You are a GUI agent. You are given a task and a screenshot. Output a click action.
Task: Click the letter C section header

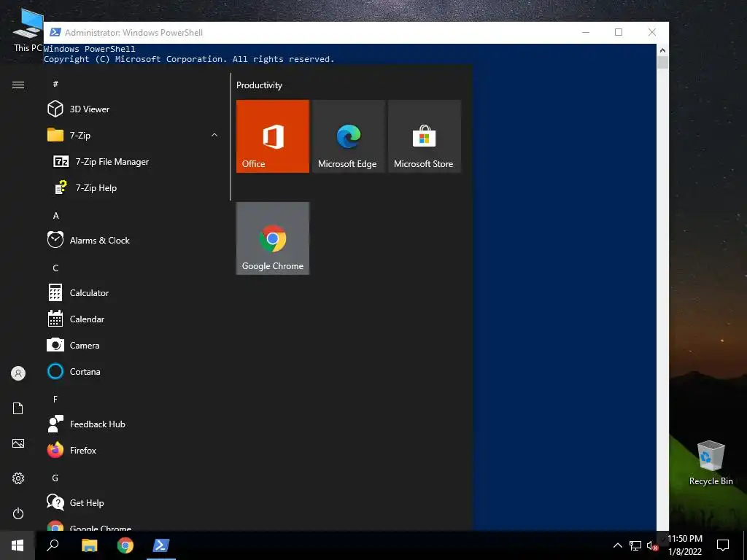(x=55, y=268)
